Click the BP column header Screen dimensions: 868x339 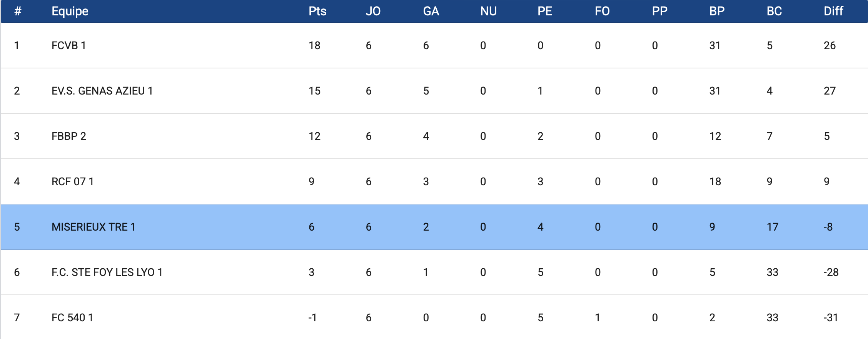coord(717,11)
